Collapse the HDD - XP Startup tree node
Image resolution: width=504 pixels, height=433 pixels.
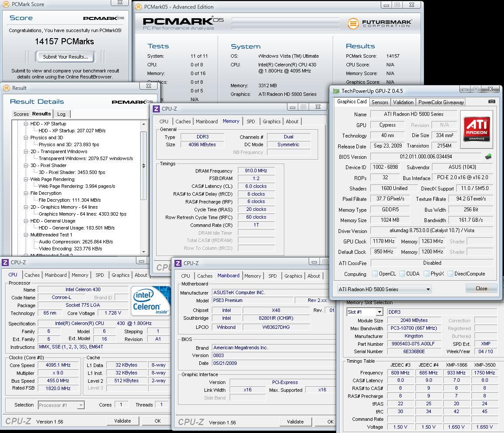(26, 124)
